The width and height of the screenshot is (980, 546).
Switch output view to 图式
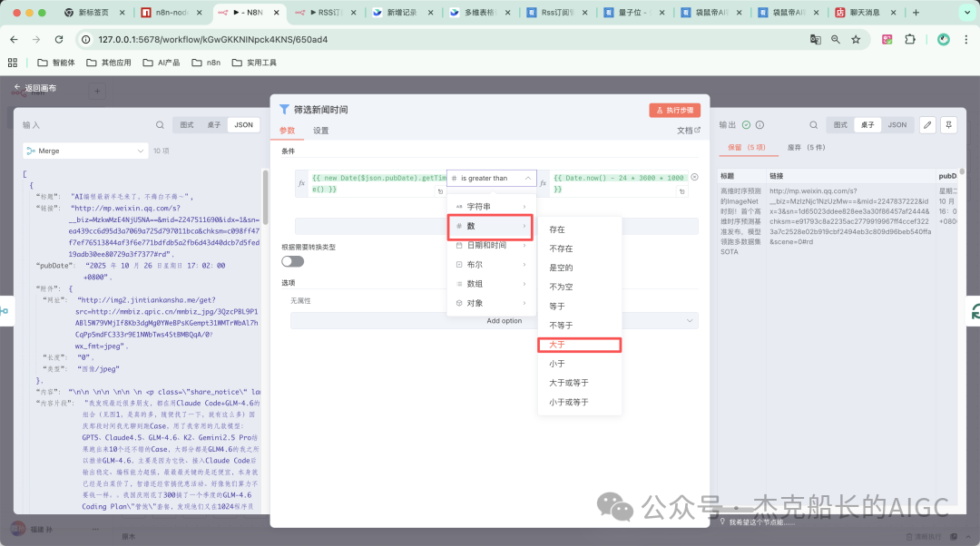click(x=840, y=125)
